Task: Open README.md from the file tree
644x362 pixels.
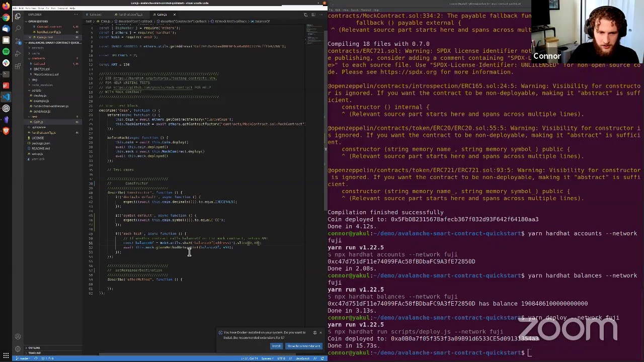Action: [x=41, y=148]
